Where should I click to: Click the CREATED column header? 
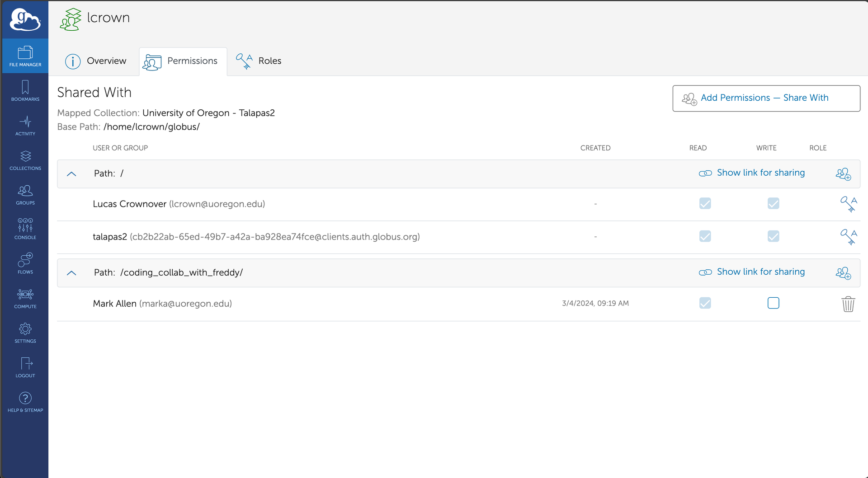[x=595, y=148]
